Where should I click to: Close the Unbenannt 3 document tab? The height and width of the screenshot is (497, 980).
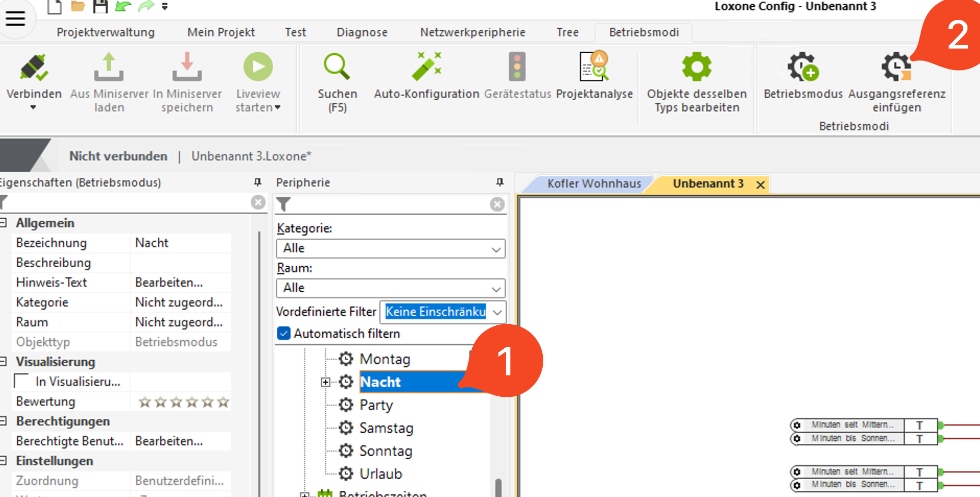tap(761, 185)
